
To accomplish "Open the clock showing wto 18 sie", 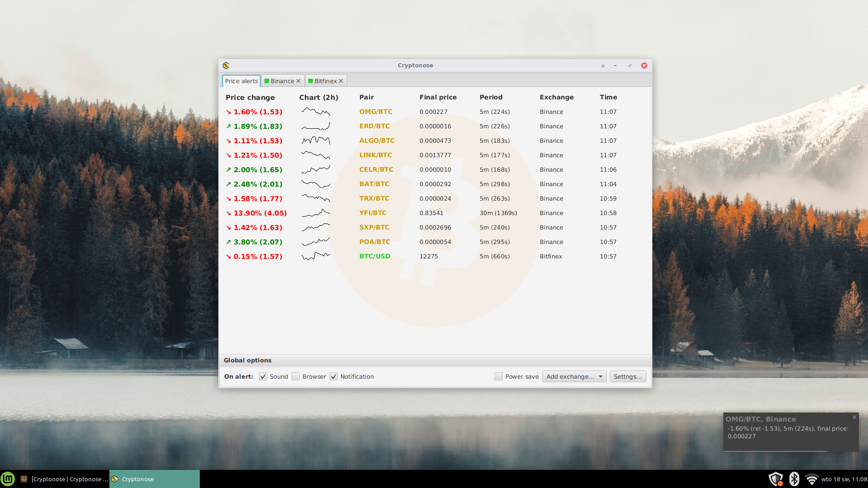I will point(844,479).
